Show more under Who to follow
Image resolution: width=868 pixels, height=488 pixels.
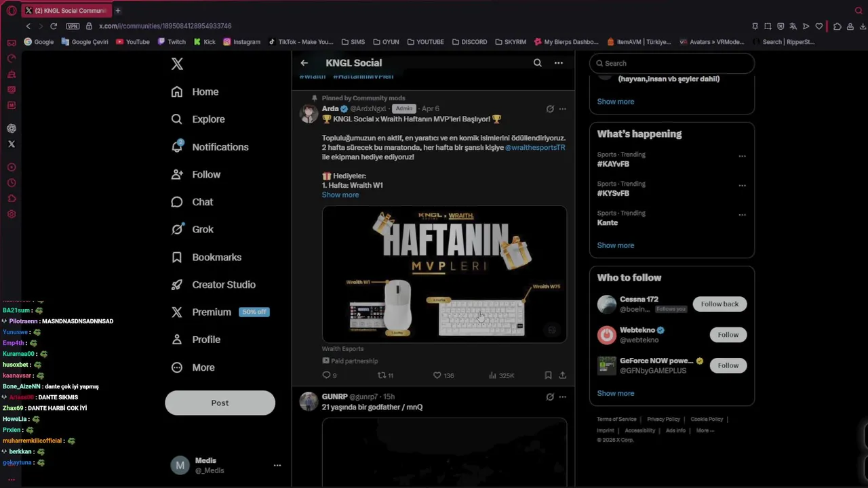point(616,393)
